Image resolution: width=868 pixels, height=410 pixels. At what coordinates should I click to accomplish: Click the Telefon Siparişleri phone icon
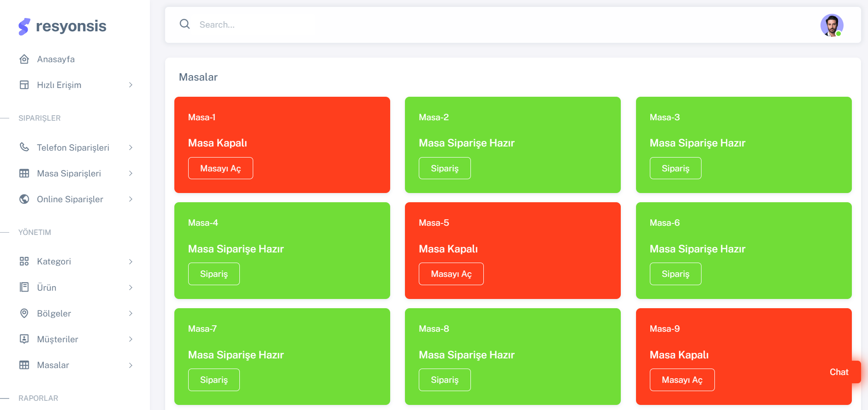24,147
